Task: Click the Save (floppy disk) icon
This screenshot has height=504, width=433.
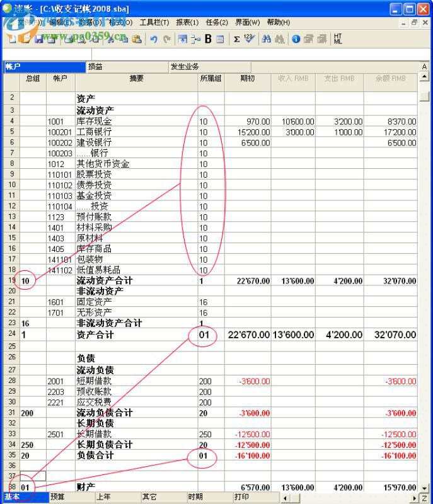Action: tap(39, 39)
